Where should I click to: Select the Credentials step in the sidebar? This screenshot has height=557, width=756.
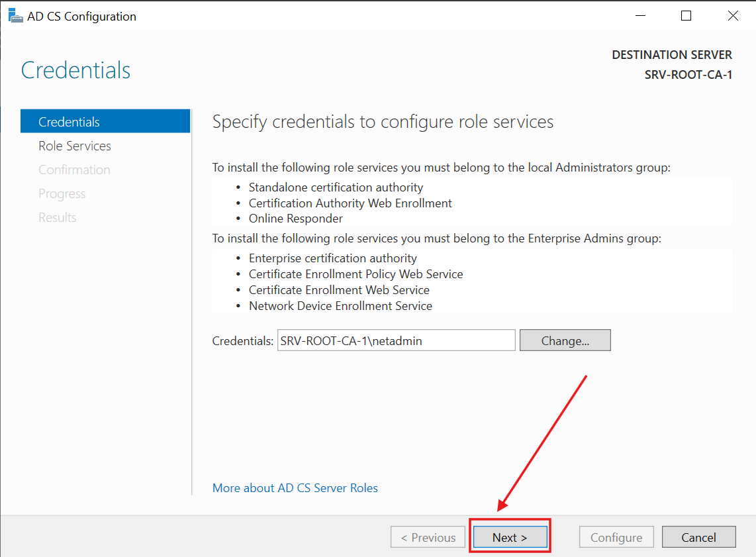click(69, 121)
